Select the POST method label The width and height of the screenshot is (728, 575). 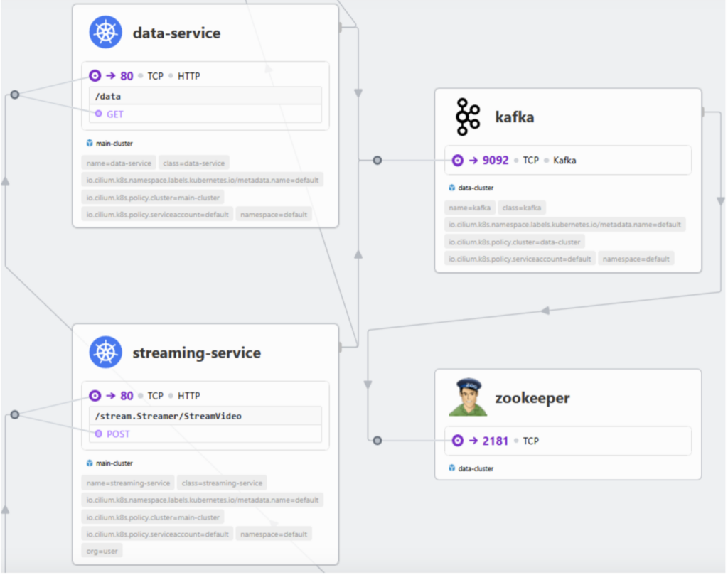pos(118,434)
